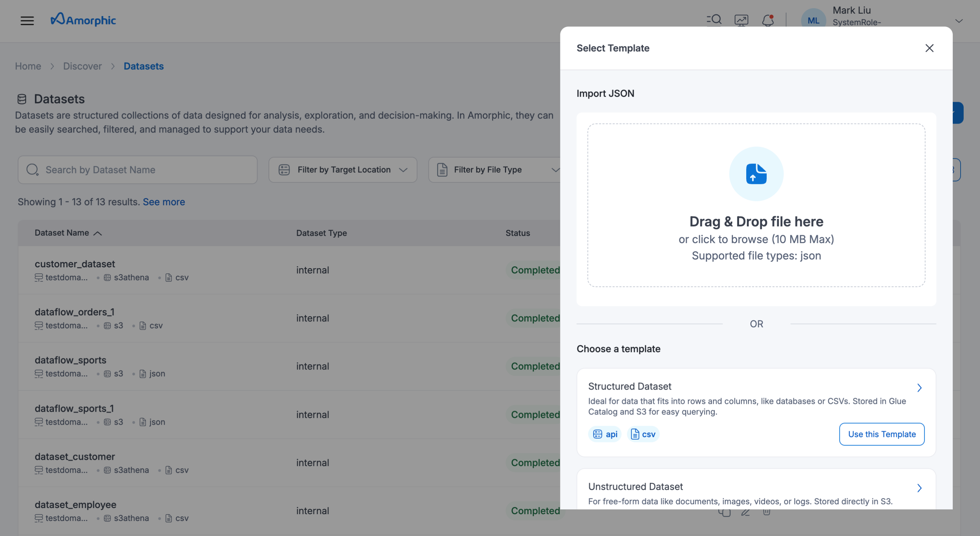Open Filter by Target Location dropdown

[x=343, y=170]
